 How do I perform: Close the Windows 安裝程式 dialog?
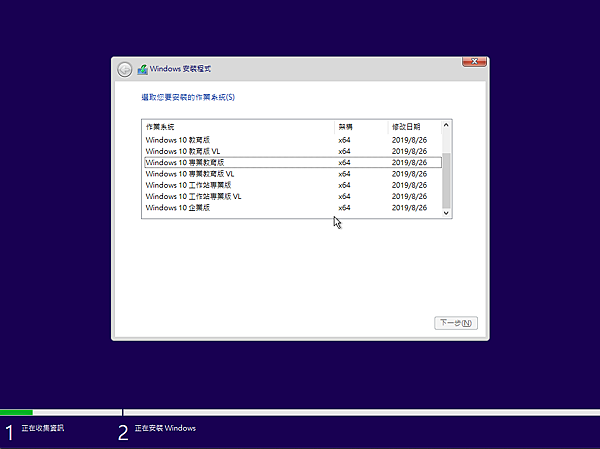474,62
